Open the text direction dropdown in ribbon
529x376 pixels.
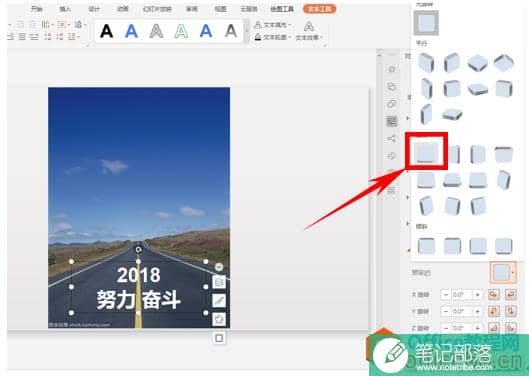pyautogui.click(x=47, y=24)
